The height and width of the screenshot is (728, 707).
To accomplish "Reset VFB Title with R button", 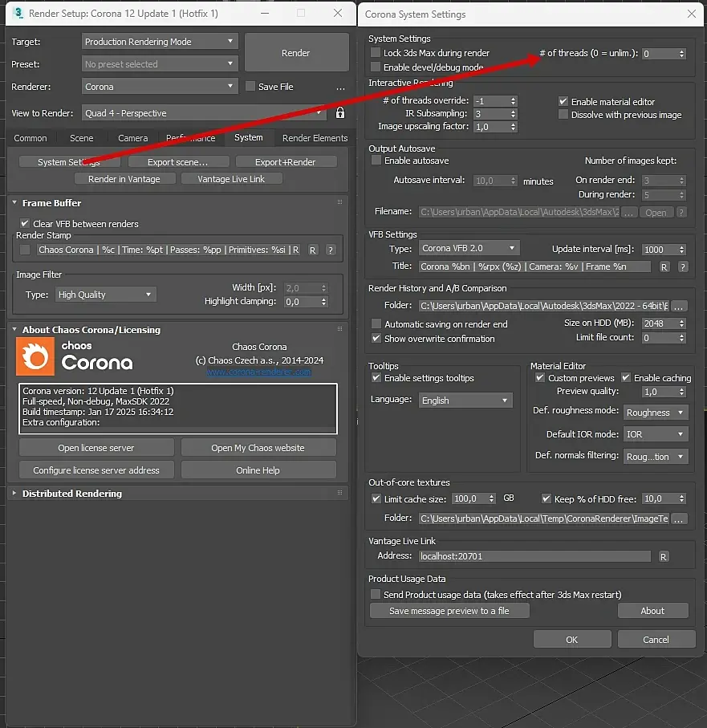I will [x=664, y=267].
